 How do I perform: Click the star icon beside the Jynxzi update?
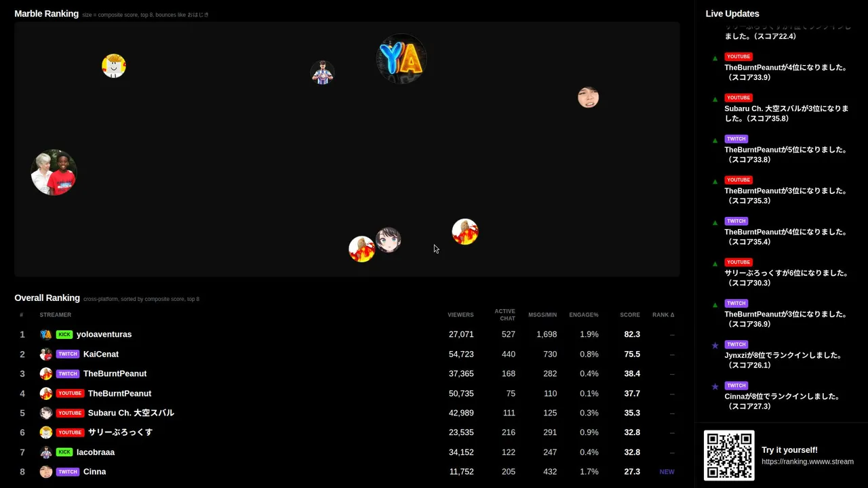[715, 346]
